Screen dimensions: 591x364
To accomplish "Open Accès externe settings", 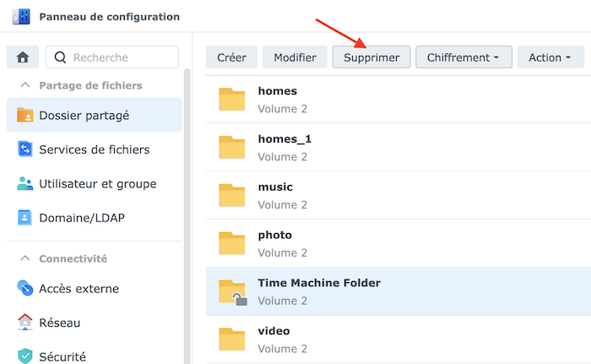I will (x=79, y=288).
